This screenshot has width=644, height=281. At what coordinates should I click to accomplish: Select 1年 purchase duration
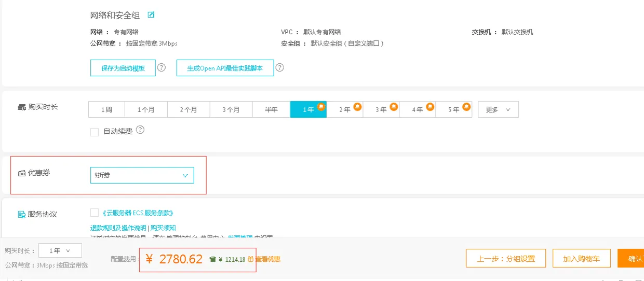(x=308, y=109)
